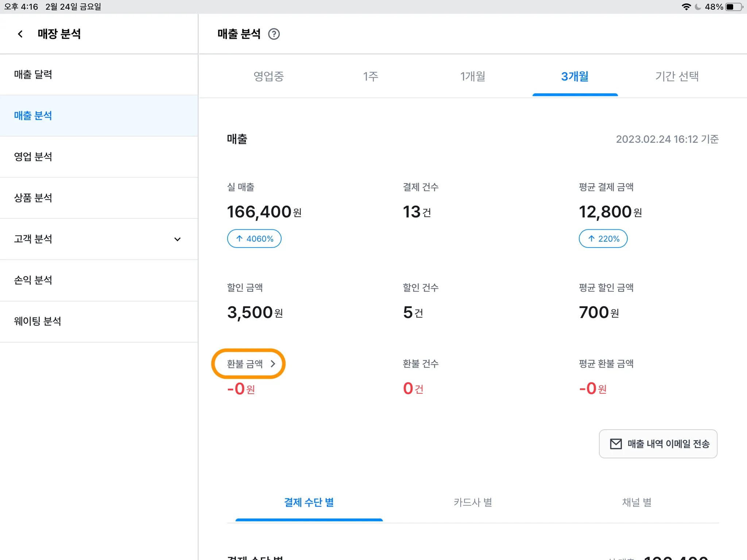Tap the battery indicator icon
The width and height of the screenshot is (747, 560).
734,7
